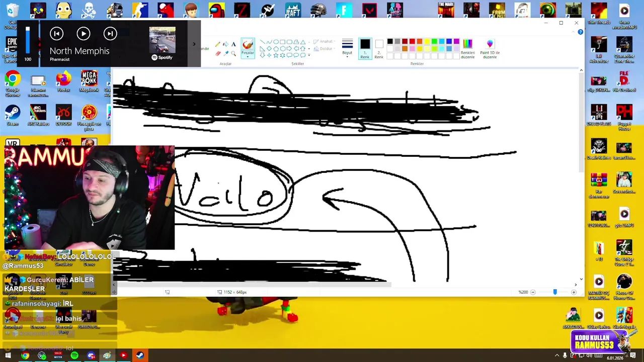Image resolution: width=644 pixels, height=362 pixels.
Task: Select the Eraser tool in Paint
Action: tap(217, 53)
